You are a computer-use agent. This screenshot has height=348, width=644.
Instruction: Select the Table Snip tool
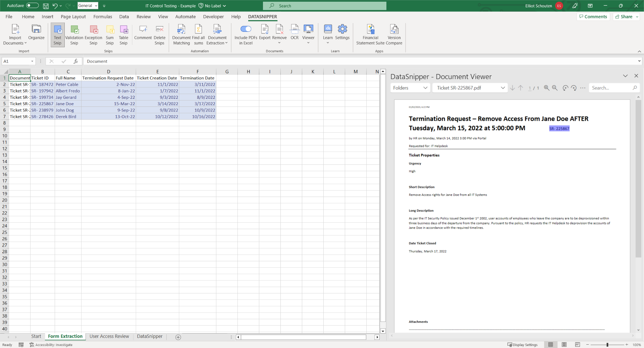pyautogui.click(x=123, y=34)
